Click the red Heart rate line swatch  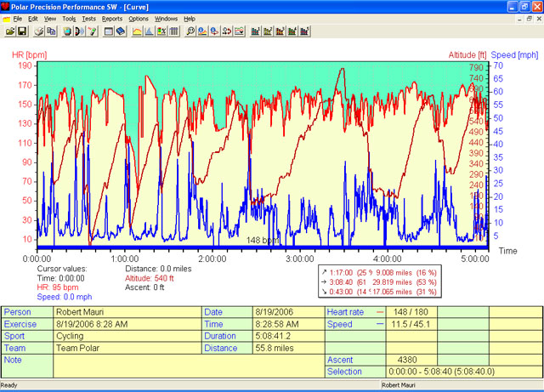[x=380, y=312]
